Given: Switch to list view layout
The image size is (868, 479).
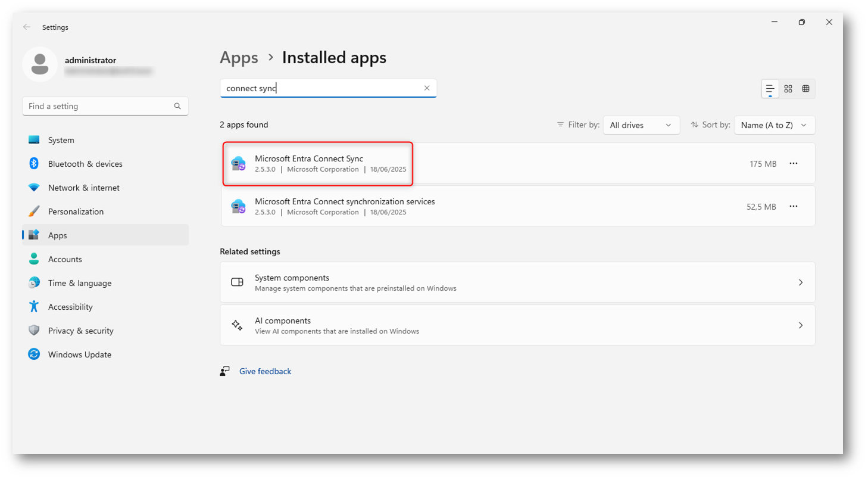Looking at the screenshot, I should click(x=770, y=89).
